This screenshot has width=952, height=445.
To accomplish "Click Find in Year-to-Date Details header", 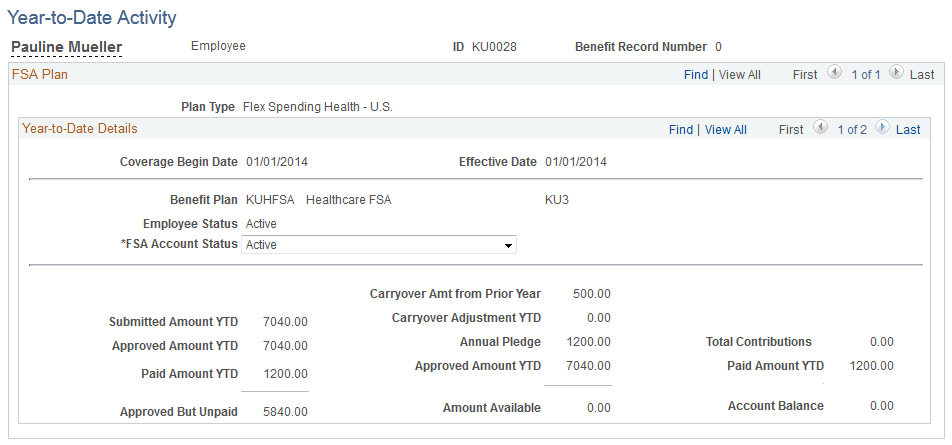I will [x=681, y=130].
